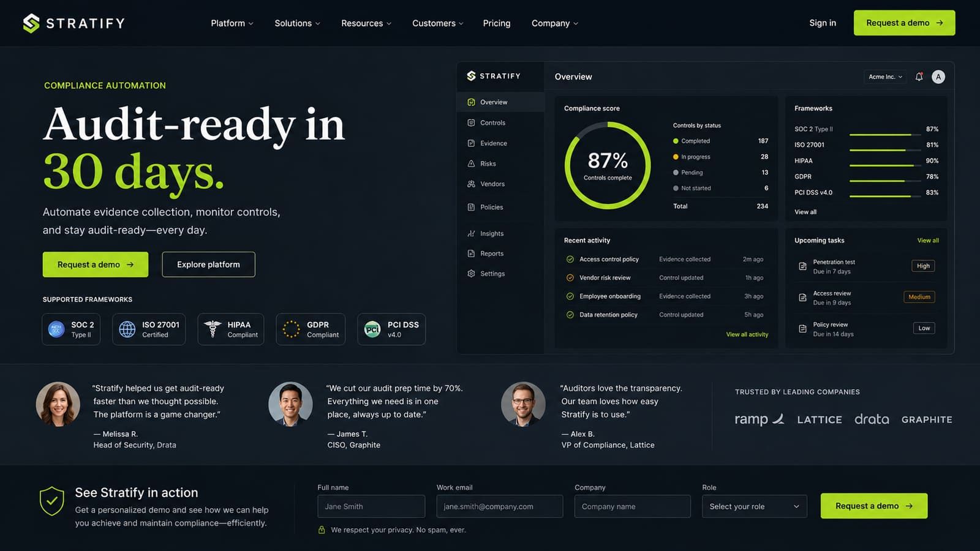Go to the Pricing page
Screen dimensions: 980x551
point(497,23)
